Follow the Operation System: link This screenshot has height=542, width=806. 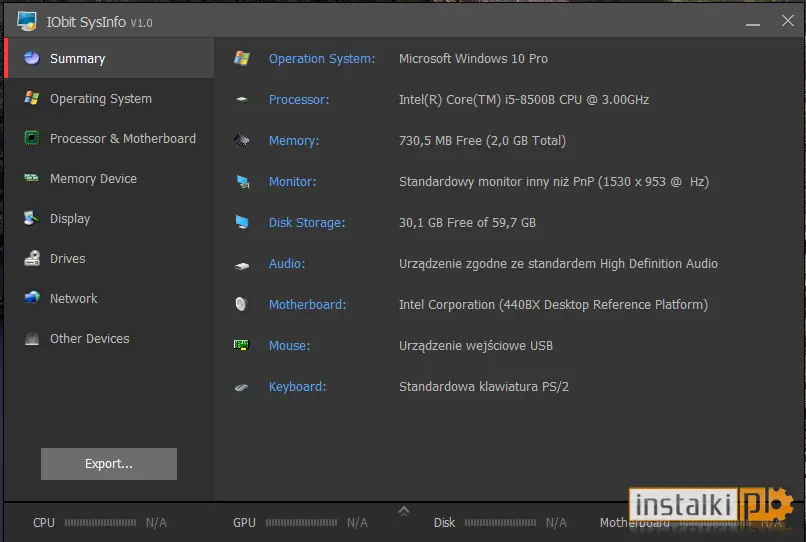coord(322,59)
